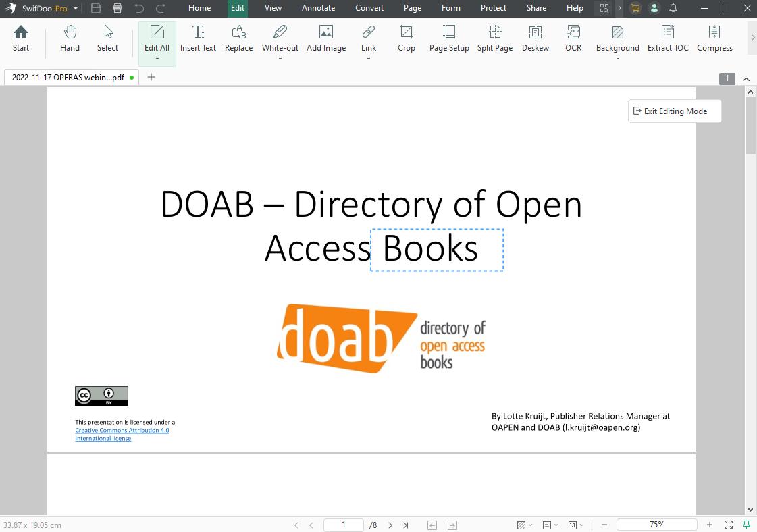This screenshot has width=757, height=532.
Task: Open the Compress tool
Action: tap(714, 38)
